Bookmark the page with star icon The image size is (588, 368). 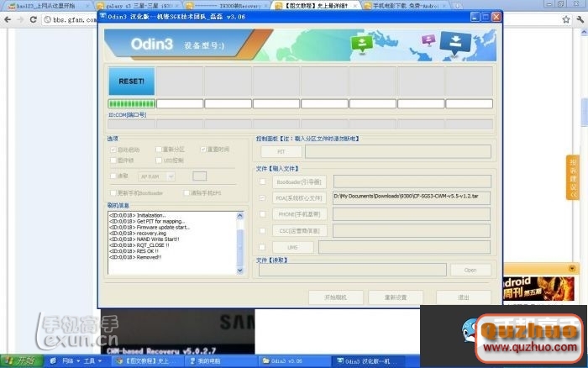point(566,19)
